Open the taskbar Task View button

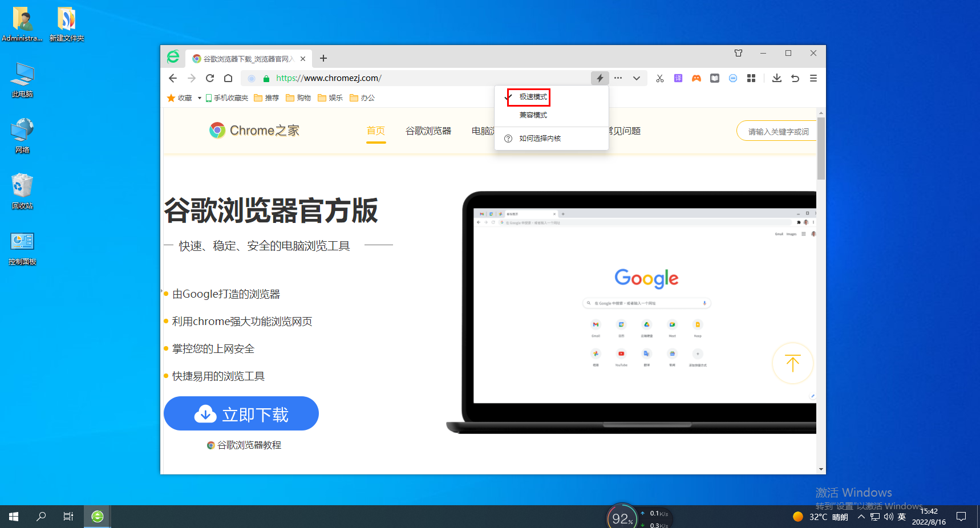[x=68, y=517]
